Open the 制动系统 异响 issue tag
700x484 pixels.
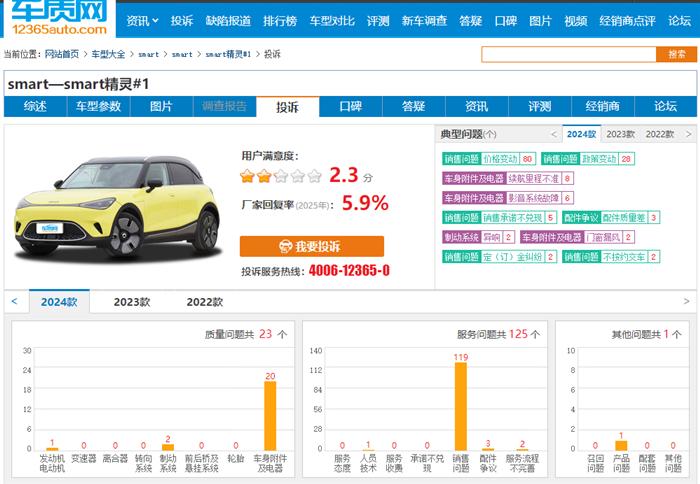click(479, 237)
